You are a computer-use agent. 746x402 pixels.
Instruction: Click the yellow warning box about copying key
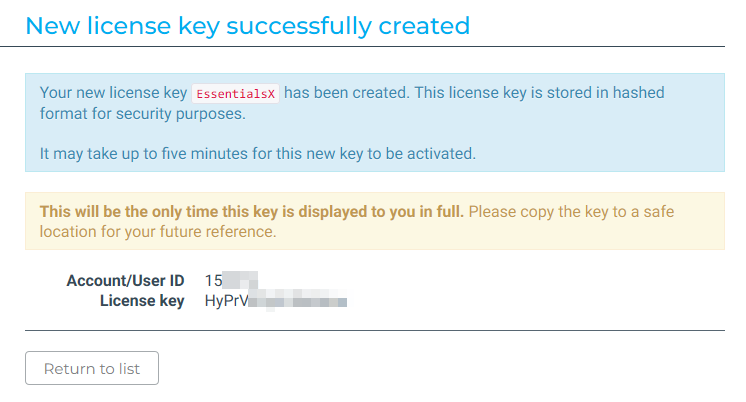(x=375, y=221)
